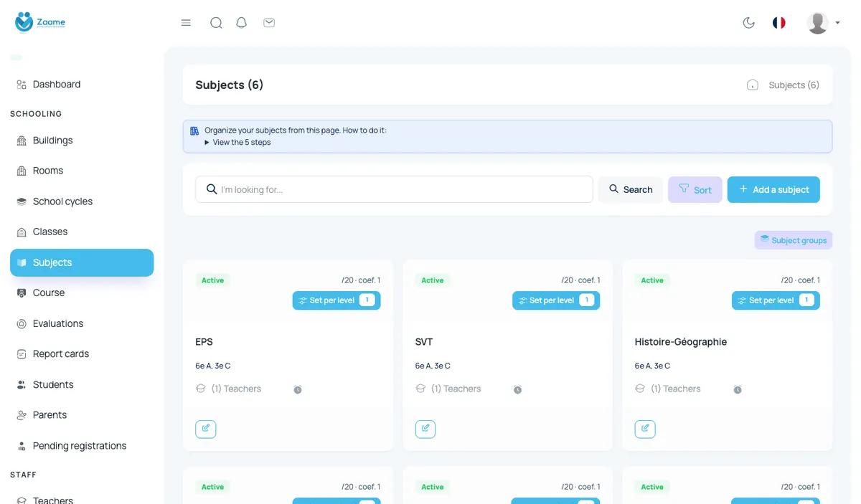Click the clock icon on EPS card
This screenshot has width=861, height=504.
298,389
